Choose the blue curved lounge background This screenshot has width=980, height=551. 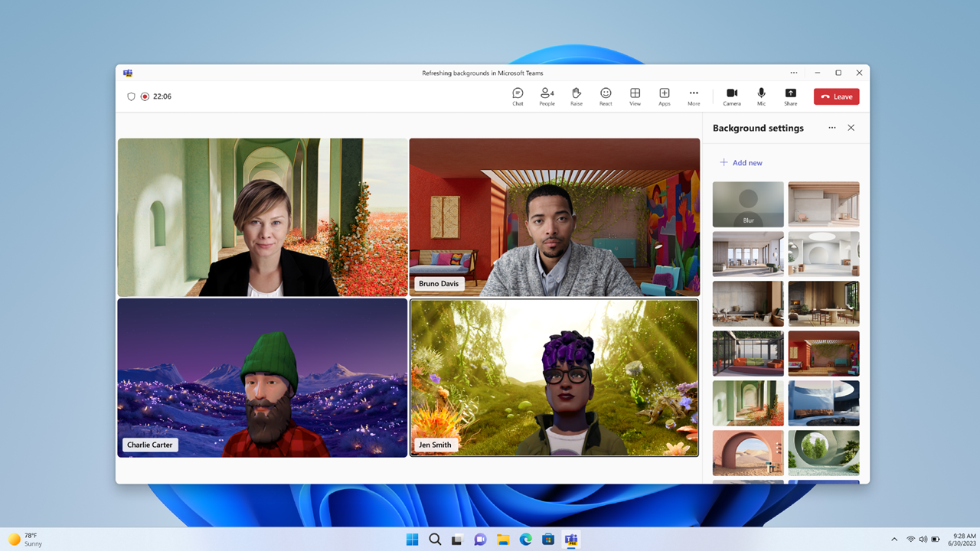tap(824, 403)
